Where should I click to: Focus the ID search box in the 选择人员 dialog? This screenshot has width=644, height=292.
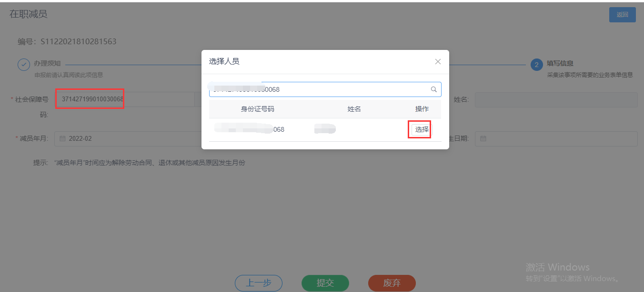325,89
